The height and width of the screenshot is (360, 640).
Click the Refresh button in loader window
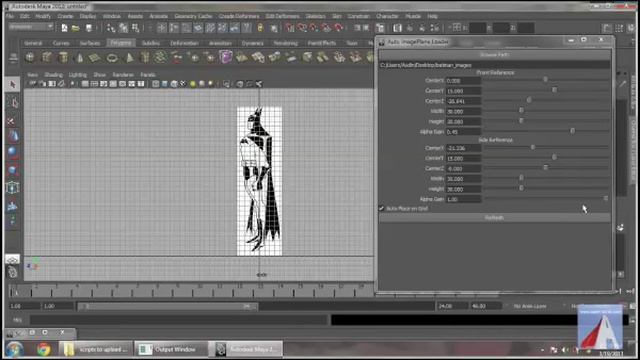(x=495, y=218)
